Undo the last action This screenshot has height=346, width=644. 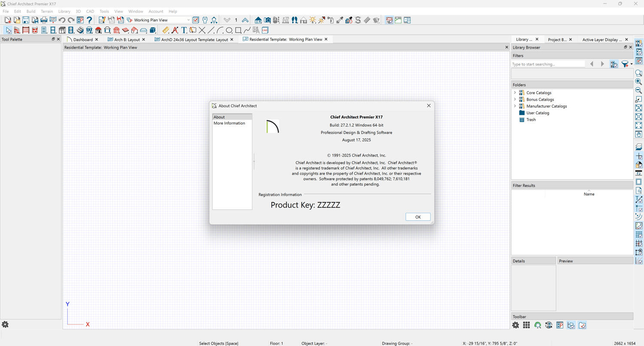click(x=62, y=20)
